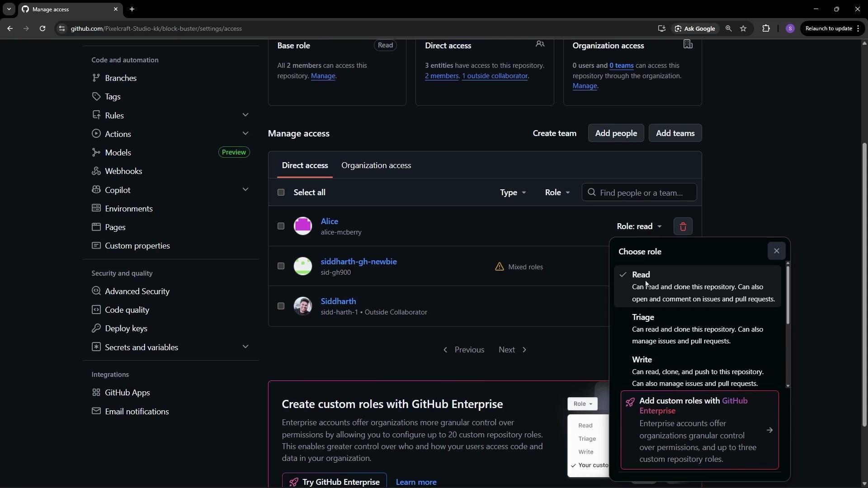Open the browser profile avatar menu
Image resolution: width=868 pixels, height=488 pixels.
790,28
